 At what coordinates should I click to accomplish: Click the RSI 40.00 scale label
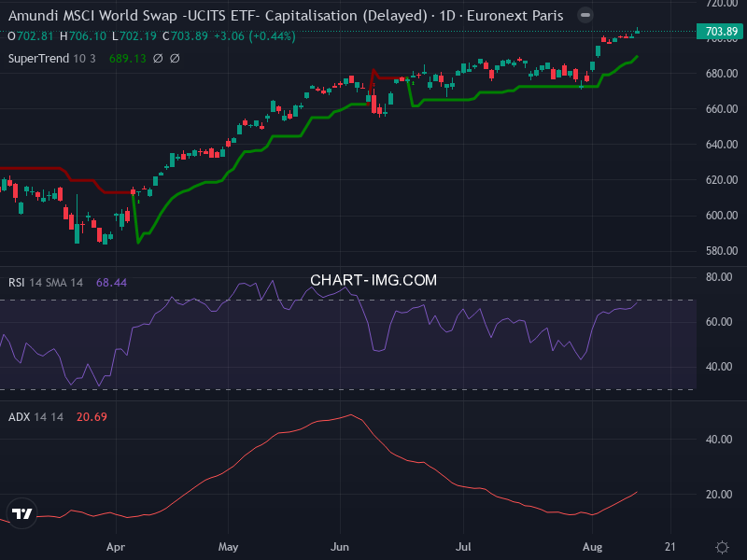click(x=719, y=367)
